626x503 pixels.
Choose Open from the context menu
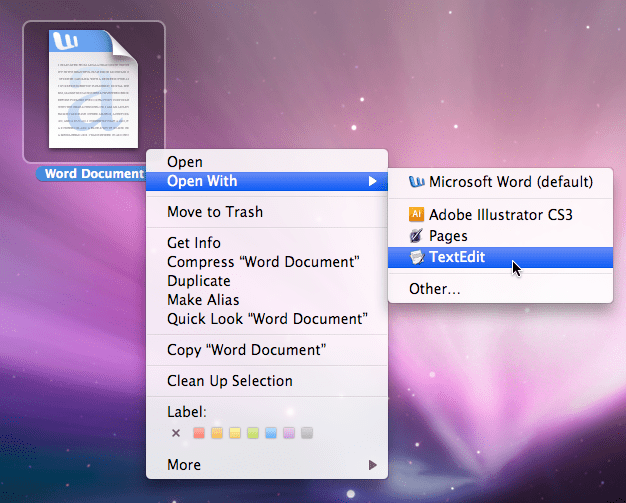point(267,162)
